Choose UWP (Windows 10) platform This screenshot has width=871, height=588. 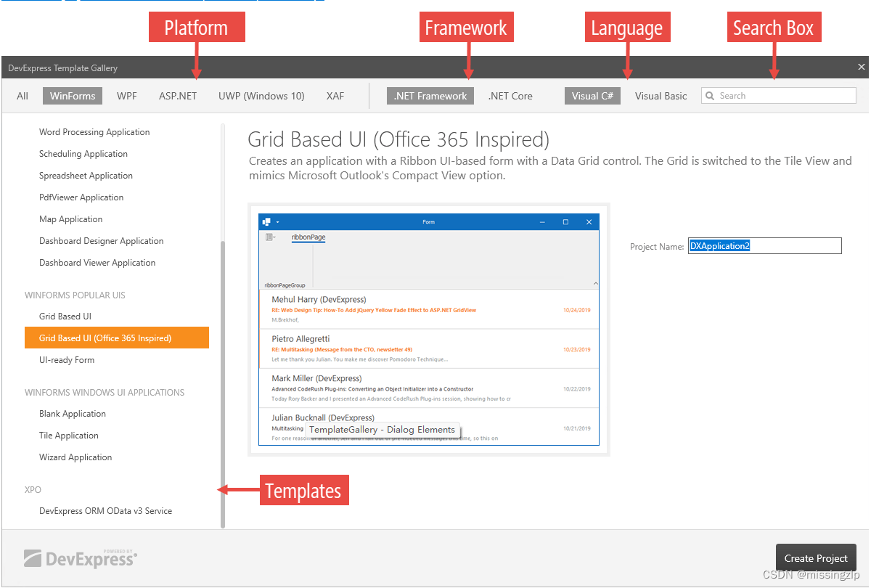click(261, 96)
